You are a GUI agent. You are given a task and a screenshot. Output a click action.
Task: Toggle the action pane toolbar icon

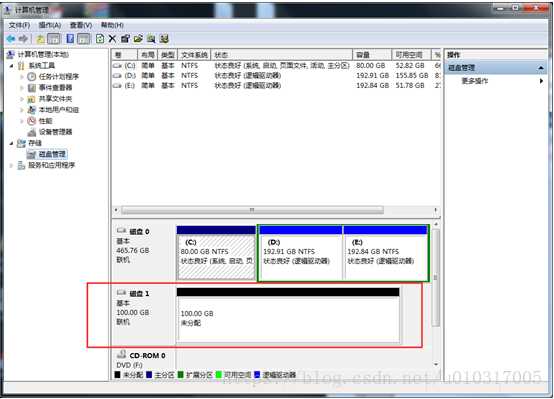pos(83,39)
